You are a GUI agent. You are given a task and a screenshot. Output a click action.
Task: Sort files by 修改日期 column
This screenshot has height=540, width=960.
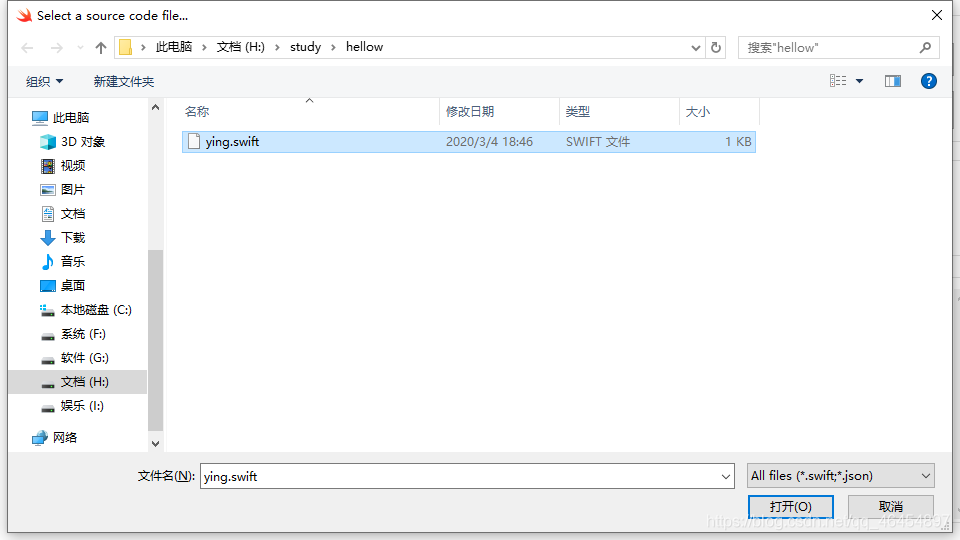click(470, 111)
